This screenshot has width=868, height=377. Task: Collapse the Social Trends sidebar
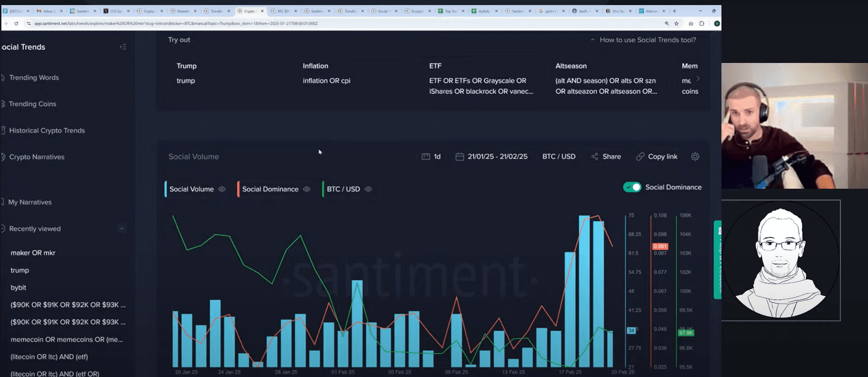[123, 47]
